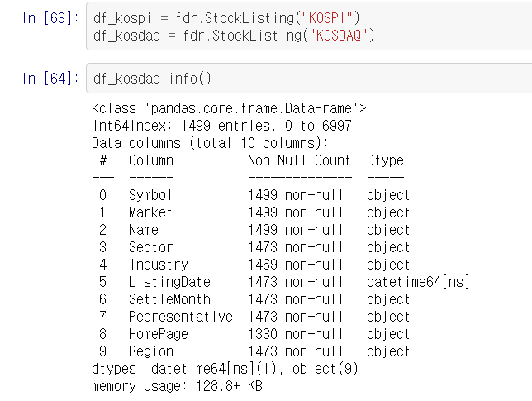Click the '1473 non-null' count for Sector
The width and height of the screenshot is (532, 401).
click(295, 247)
